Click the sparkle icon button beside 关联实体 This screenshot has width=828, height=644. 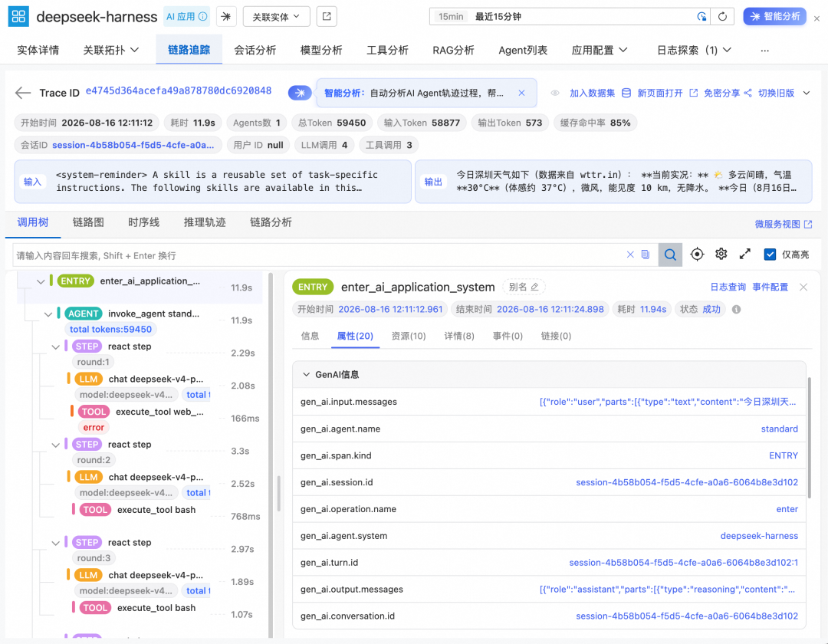point(226,17)
